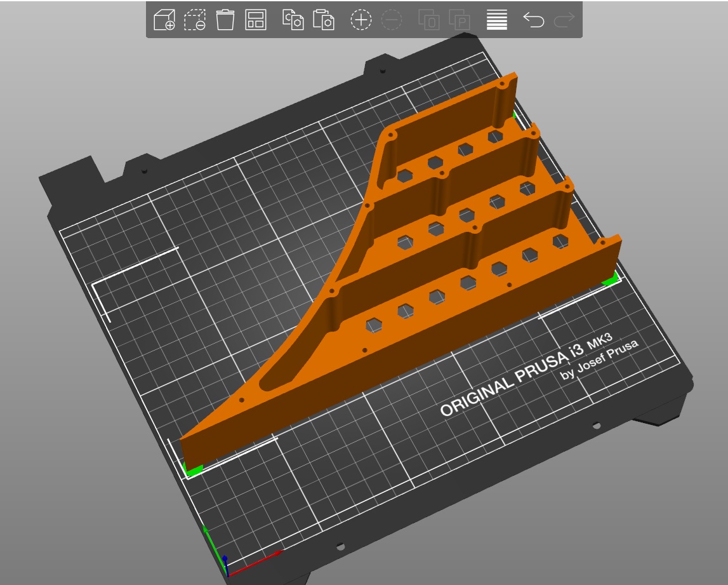Delete all objects using the trash icon

point(224,20)
